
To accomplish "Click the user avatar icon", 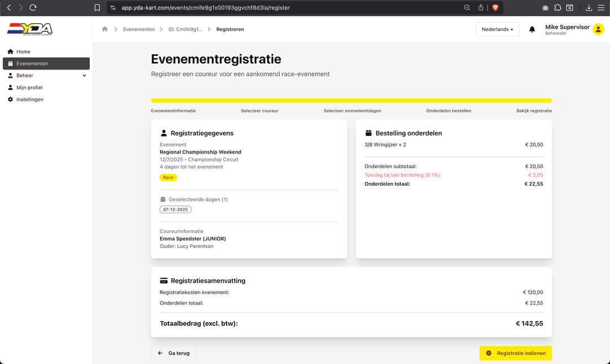I will (598, 29).
